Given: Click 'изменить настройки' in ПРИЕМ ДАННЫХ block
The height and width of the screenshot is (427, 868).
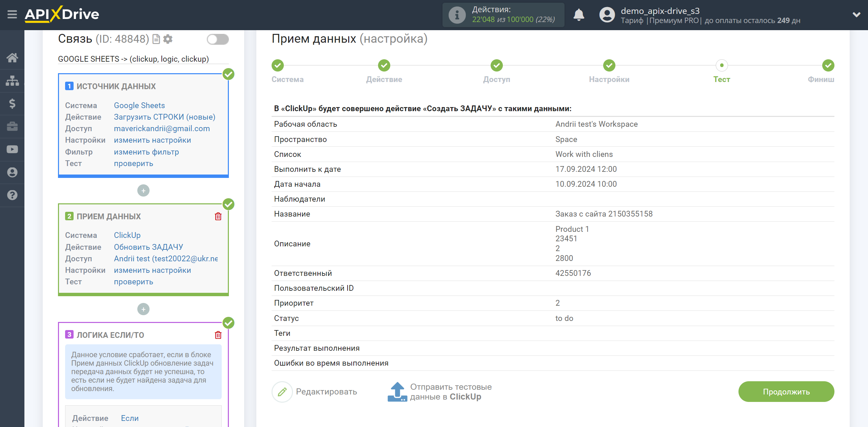Looking at the screenshot, I should tap(152, 270).
